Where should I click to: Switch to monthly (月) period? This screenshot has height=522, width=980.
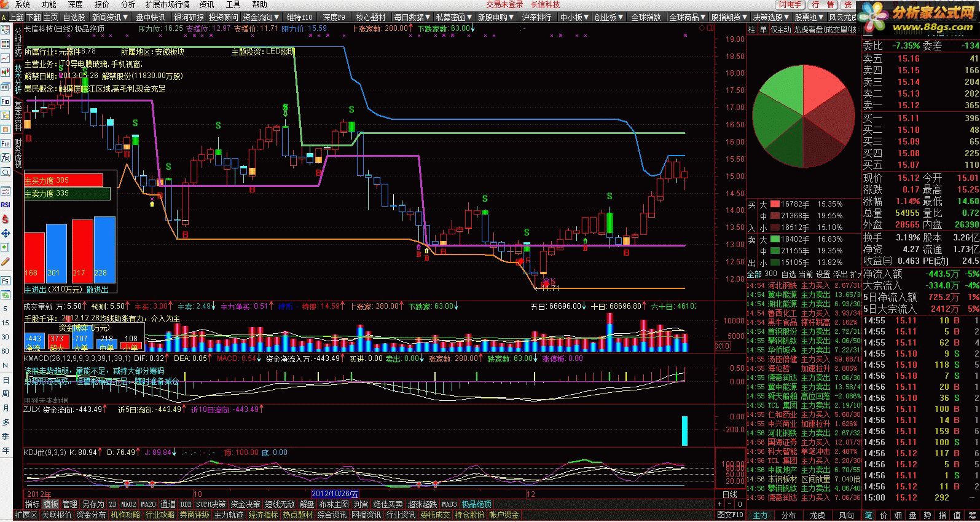click(x=6, y=408)
